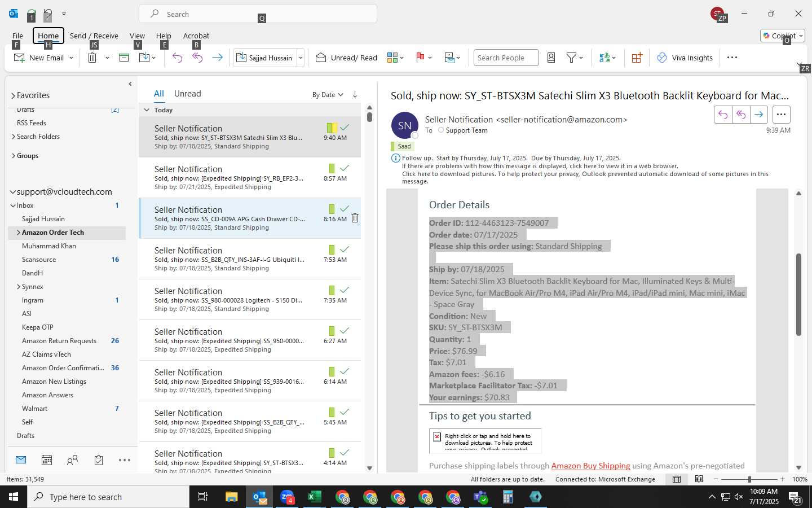Screen dimensions: 812x508
Task: Click the Get Add-ins grid icon
Action: [637, 58]
